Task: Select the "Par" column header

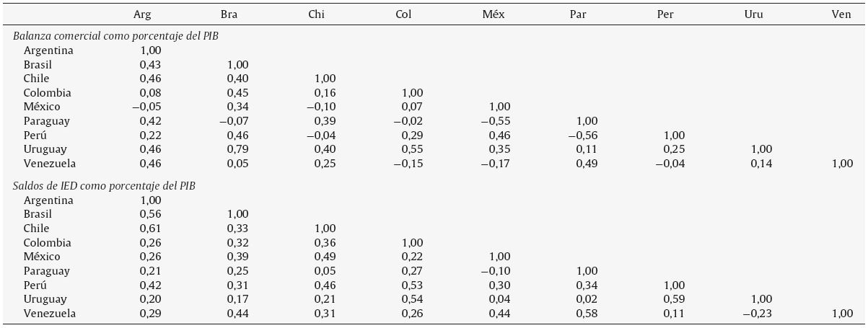Action: pos(577,14)
